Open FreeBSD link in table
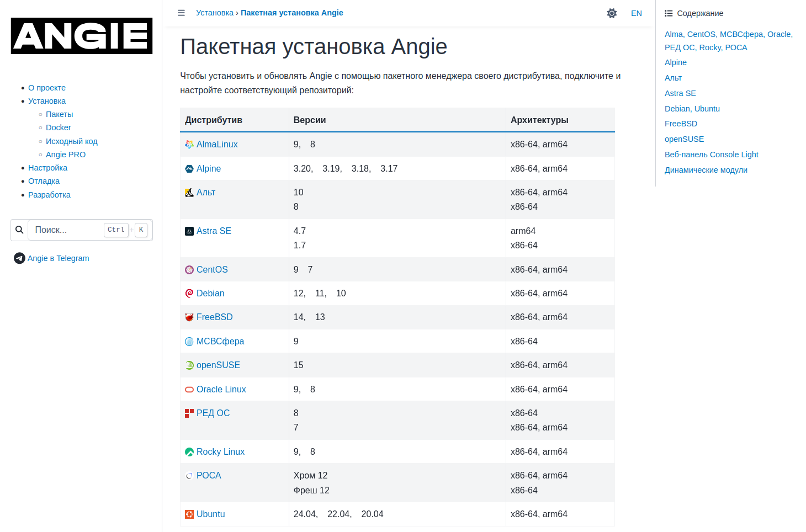 (215, 317)
